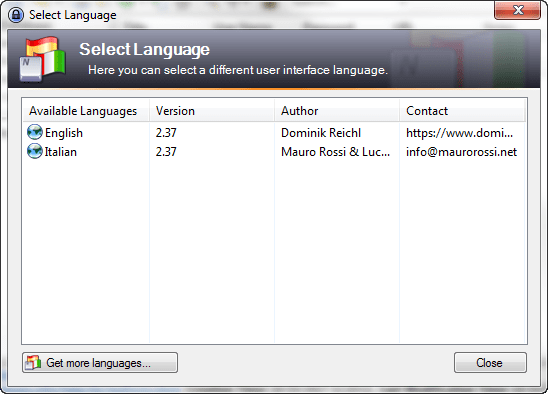
Task: Click the https://www.domi... contact cell
Action: (460, 133)
